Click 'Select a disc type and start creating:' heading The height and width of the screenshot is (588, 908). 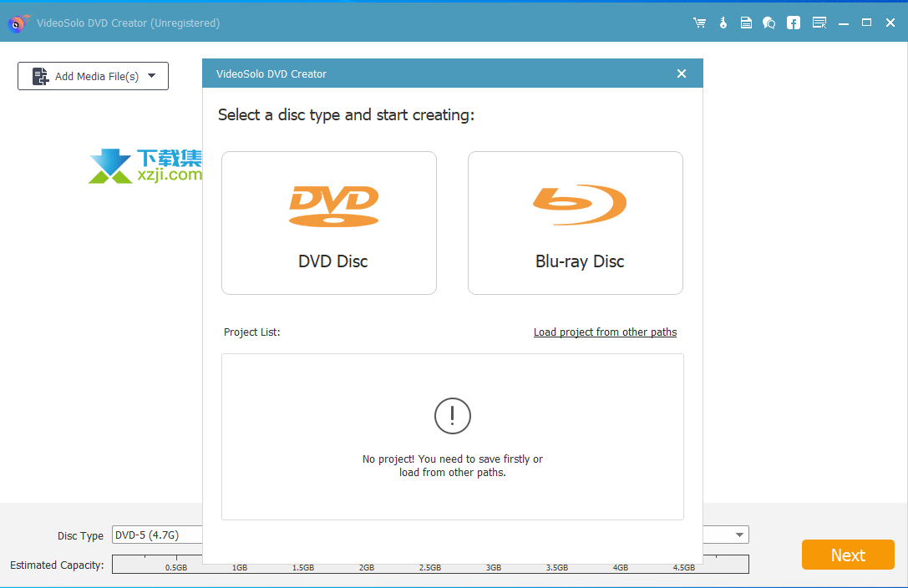tap(347, 115)
